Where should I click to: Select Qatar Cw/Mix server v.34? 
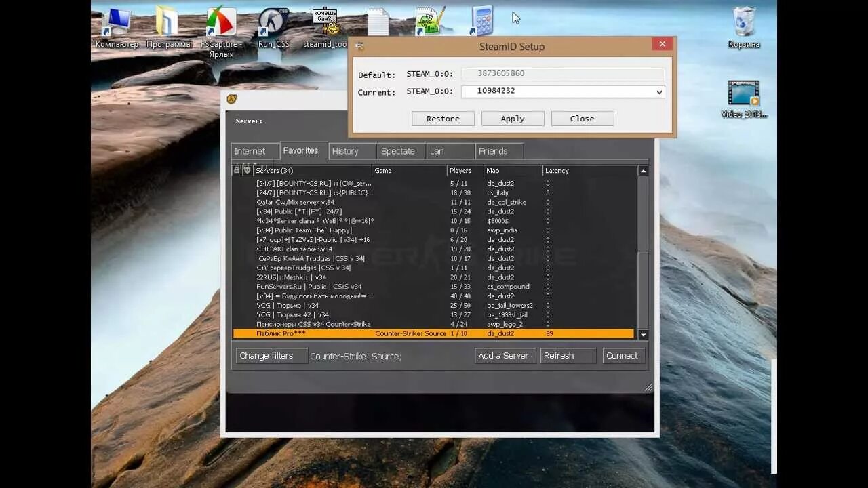434,202
